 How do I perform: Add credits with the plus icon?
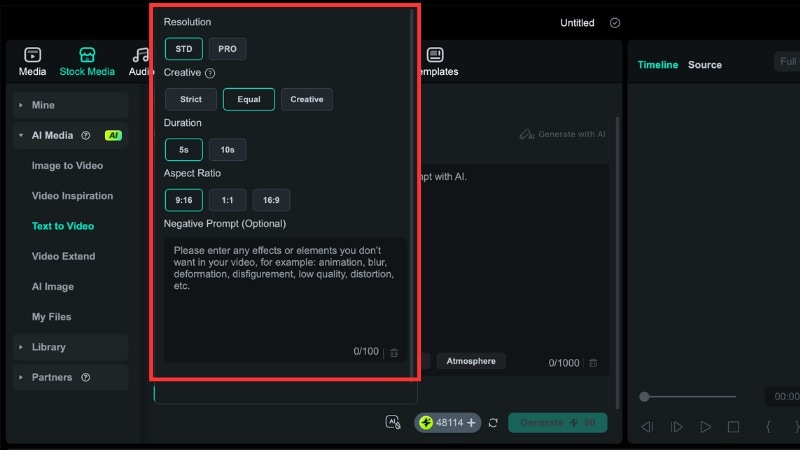471,423
